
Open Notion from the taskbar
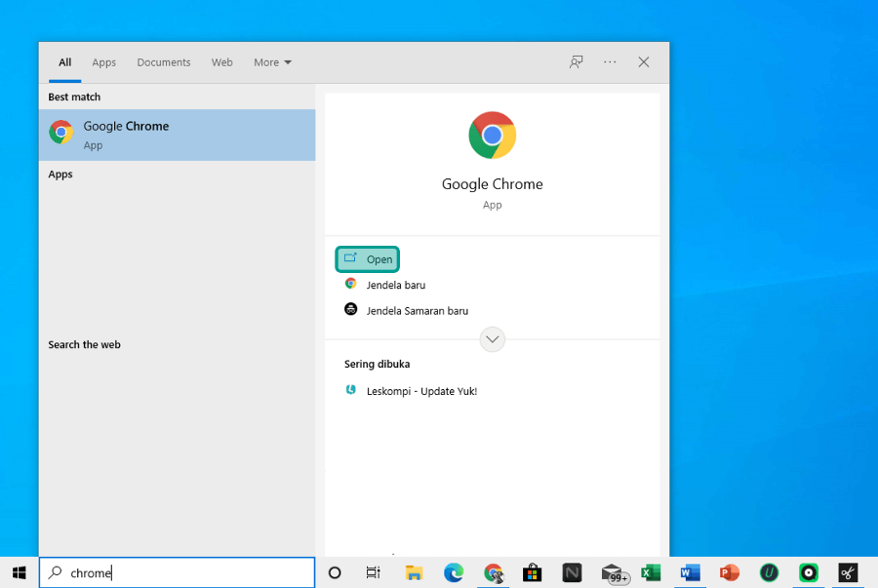tap(572, 573)
